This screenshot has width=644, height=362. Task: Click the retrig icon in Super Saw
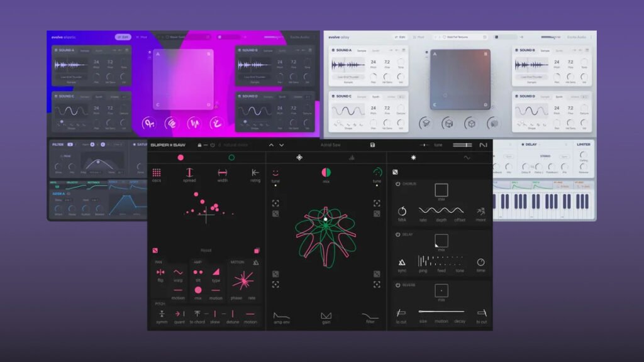coord(255,172)
